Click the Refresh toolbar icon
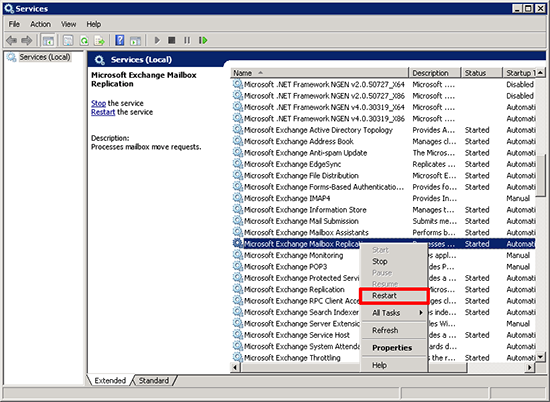550x402 pixels. pyautogui.click(x=84, y=41)
